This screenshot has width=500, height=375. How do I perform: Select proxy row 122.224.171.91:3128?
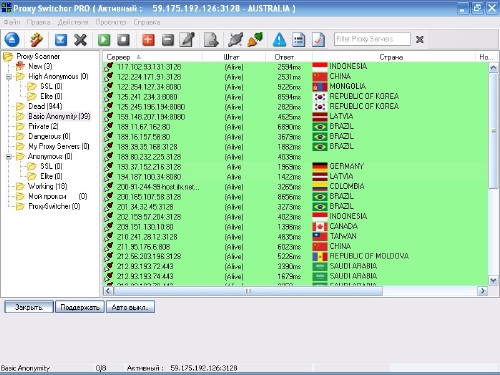pyautogui.click(x=295, y=77)
